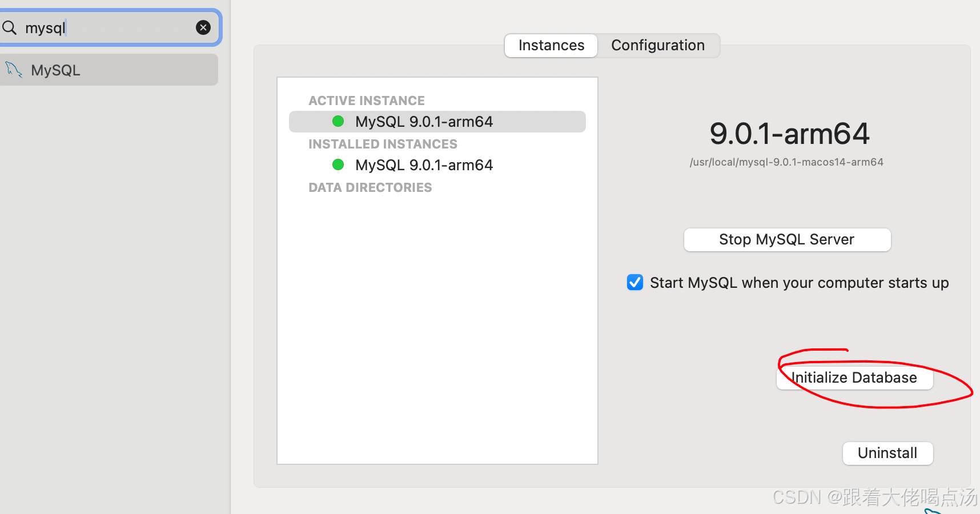The height and width of the screenshot is (514, 980).
Task: Click the DATA DIRECTORIES header
Action: coord(370,187)
